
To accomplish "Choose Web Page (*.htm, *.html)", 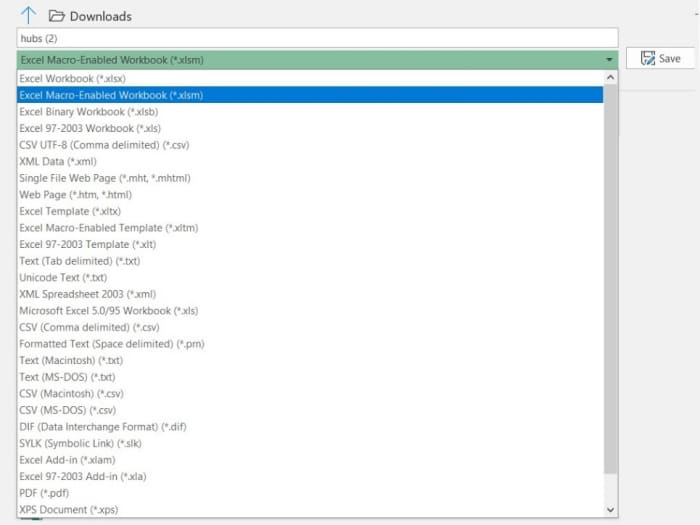I will (310, 195).
